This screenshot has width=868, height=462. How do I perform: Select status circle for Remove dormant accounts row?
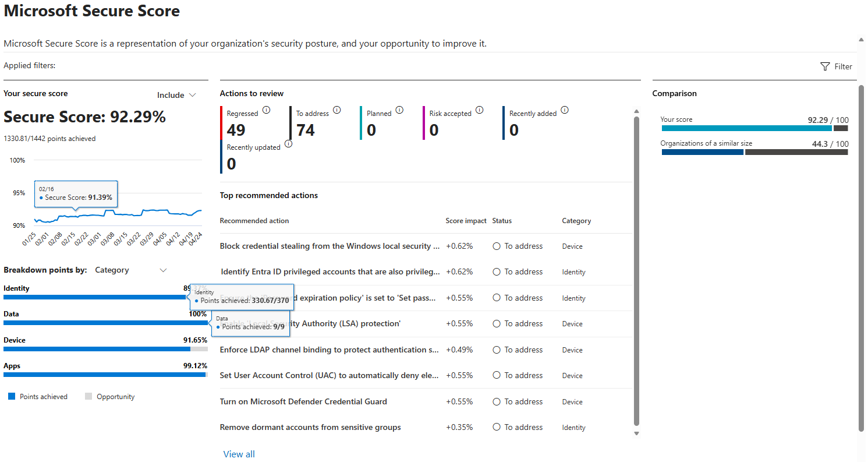[x=497, y=428]
